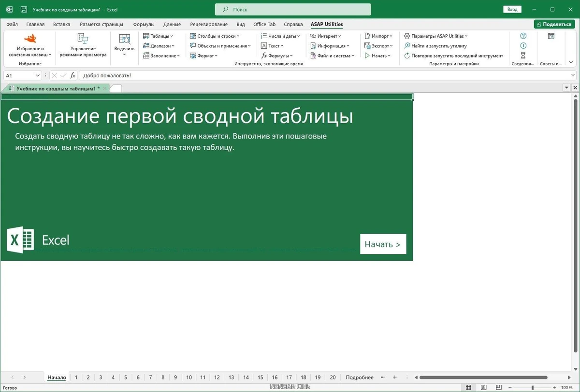Switch to Page Break Preview icon
The image size is (580, 392).
point(499,388)
